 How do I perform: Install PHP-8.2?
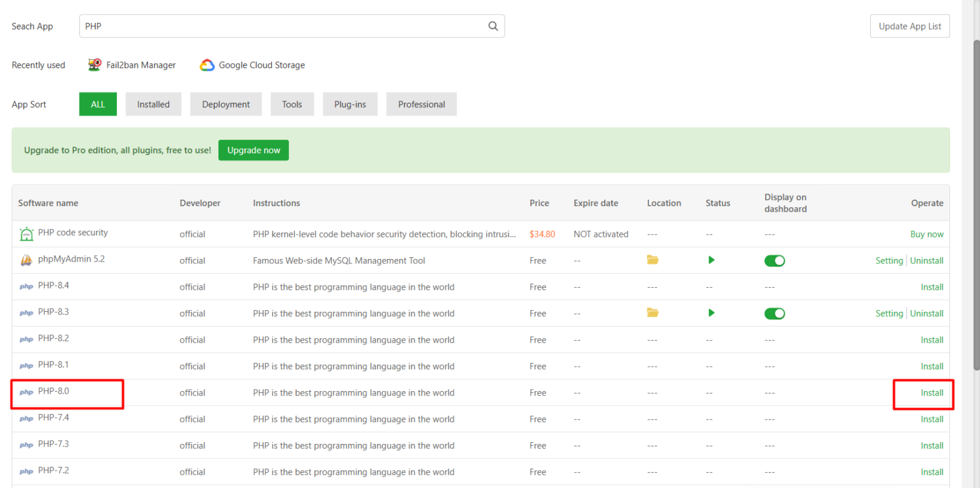(932, 340)
